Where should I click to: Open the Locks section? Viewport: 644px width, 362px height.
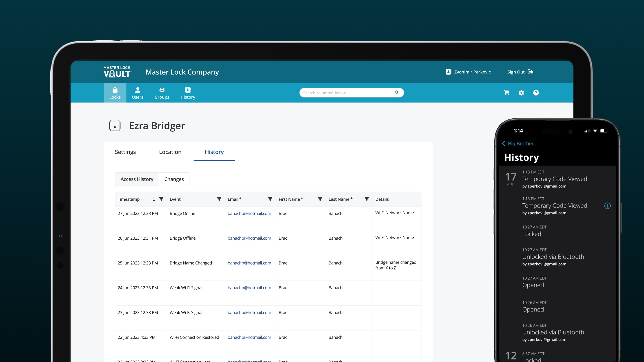[115, 93]
